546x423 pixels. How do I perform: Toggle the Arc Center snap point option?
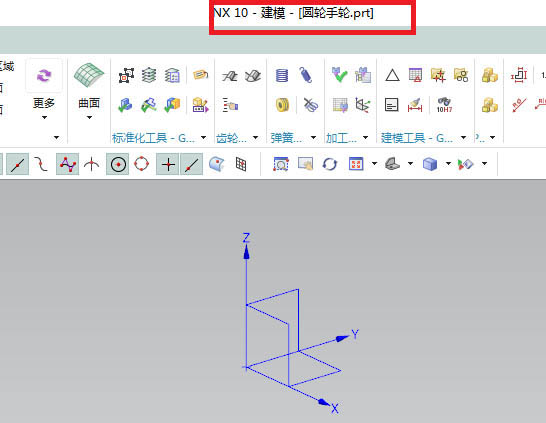(118, 164)
